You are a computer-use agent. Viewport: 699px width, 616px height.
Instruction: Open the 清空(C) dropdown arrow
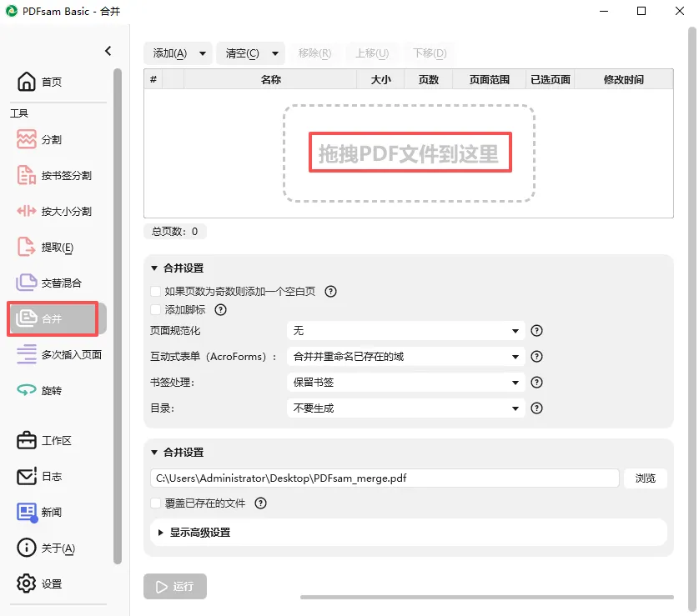(x=275, y=53)
